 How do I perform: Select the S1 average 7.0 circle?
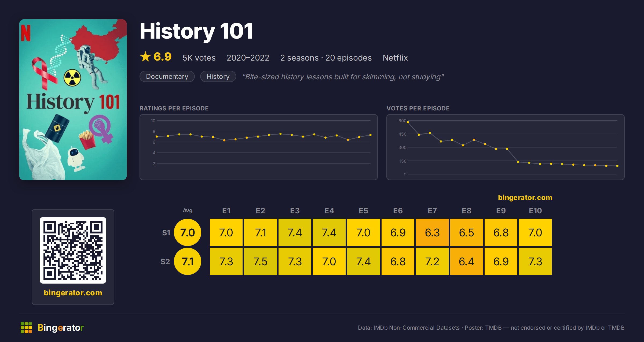188,232
